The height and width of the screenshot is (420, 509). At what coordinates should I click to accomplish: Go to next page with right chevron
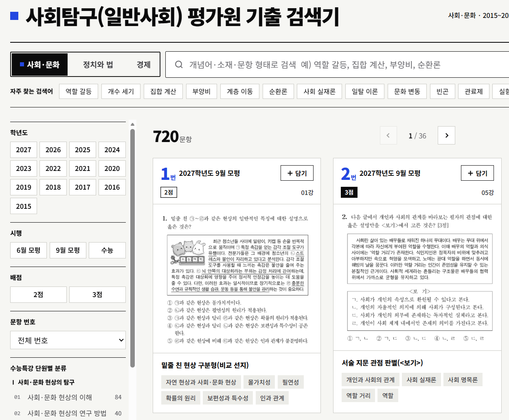click(446, 136)
